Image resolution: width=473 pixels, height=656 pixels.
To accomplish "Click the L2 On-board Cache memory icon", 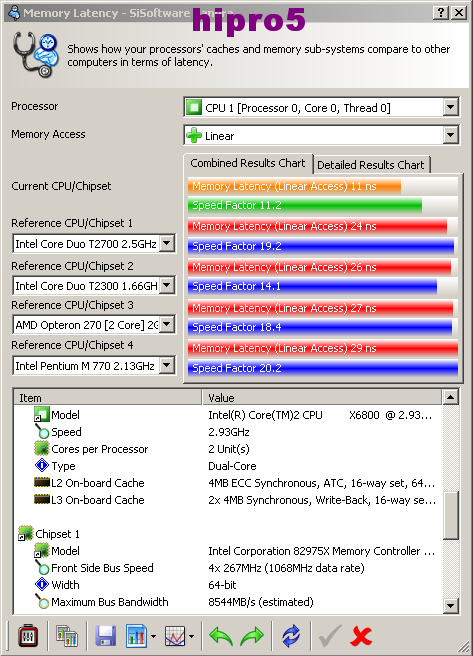I will click(x=41, y=482).
